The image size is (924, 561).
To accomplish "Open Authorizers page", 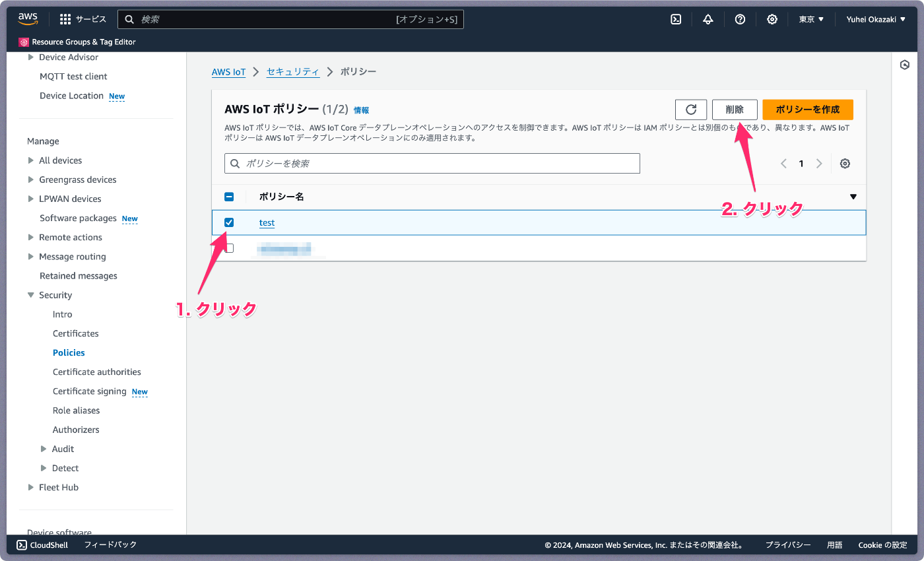I will pyautogui.click(x=76, y=430).
